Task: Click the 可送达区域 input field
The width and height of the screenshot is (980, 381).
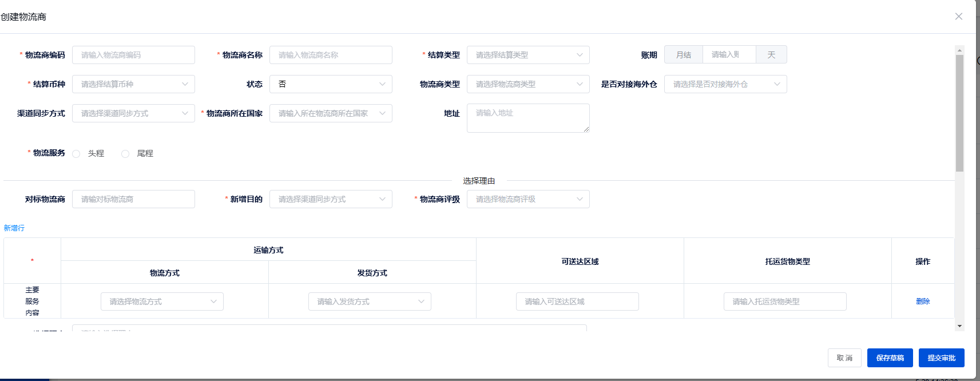Action: click(577, 301)
